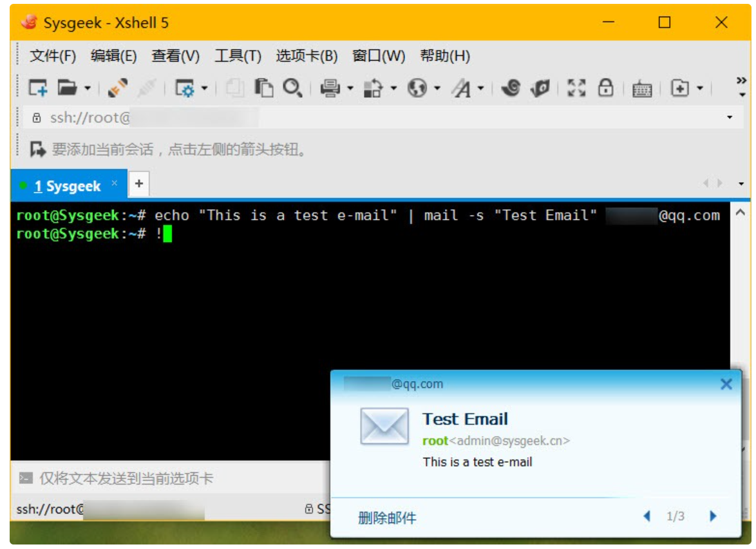Click the keyboard toolbar icon

642,89
